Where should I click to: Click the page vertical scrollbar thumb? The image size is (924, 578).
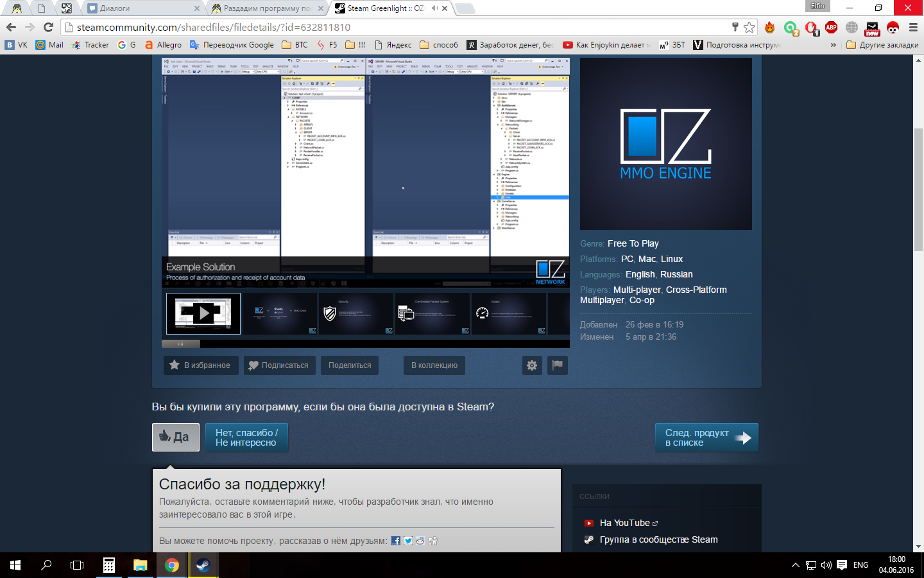click(x=918, y=189)
